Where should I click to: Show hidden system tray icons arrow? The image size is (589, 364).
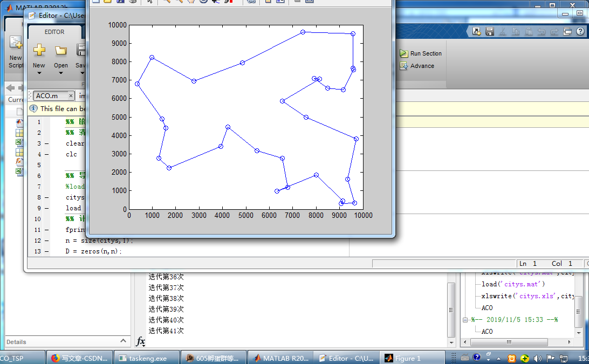coord(498,359)
